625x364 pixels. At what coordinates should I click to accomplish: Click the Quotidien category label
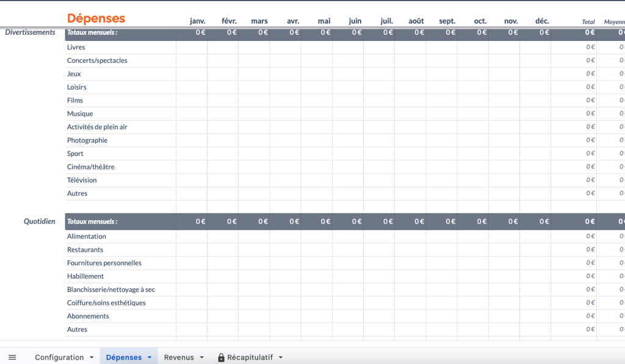40,221
